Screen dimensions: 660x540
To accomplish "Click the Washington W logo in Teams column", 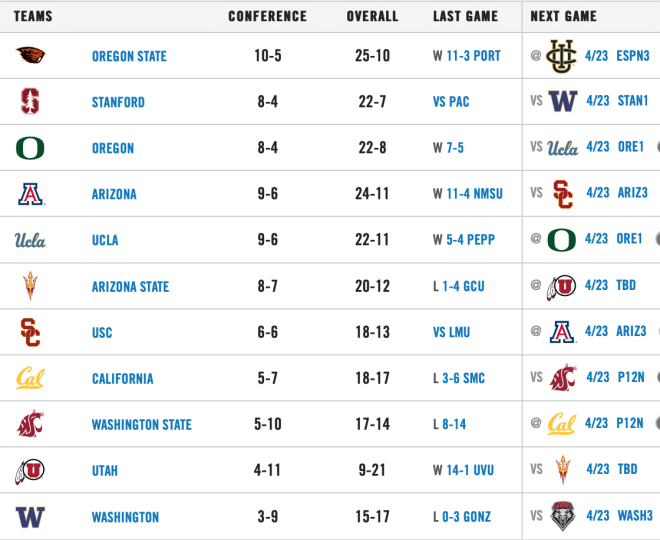I will 30,517.
